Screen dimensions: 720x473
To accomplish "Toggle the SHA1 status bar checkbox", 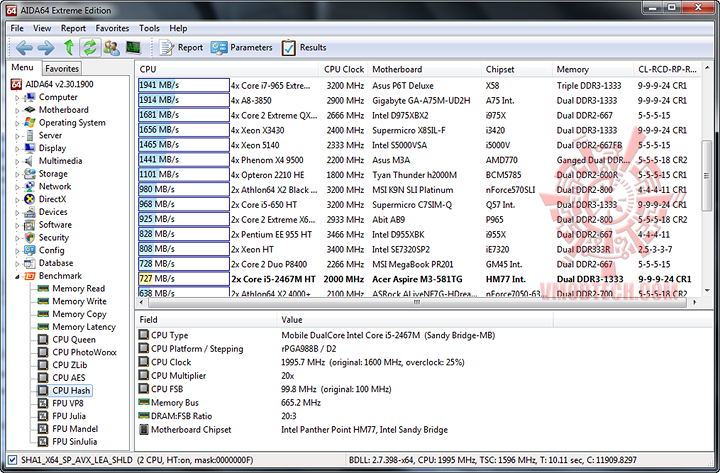I will click(x=12, y=460).
